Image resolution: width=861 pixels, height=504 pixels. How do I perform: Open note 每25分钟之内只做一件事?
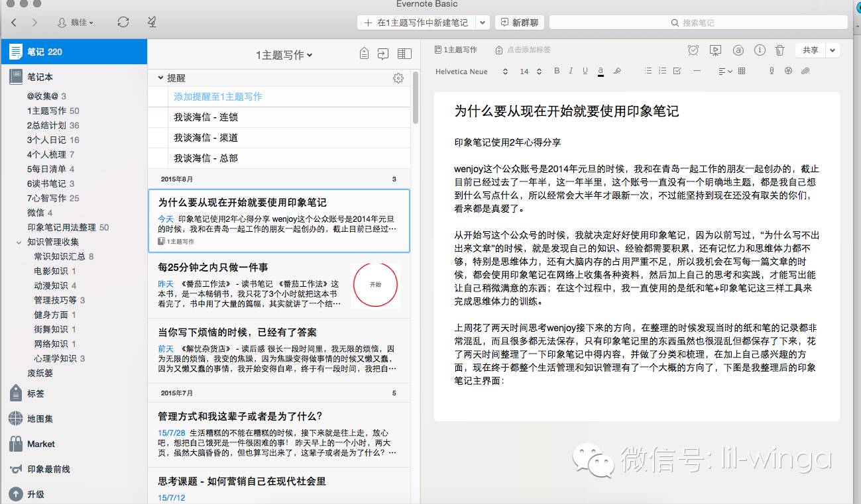(279, 285)
